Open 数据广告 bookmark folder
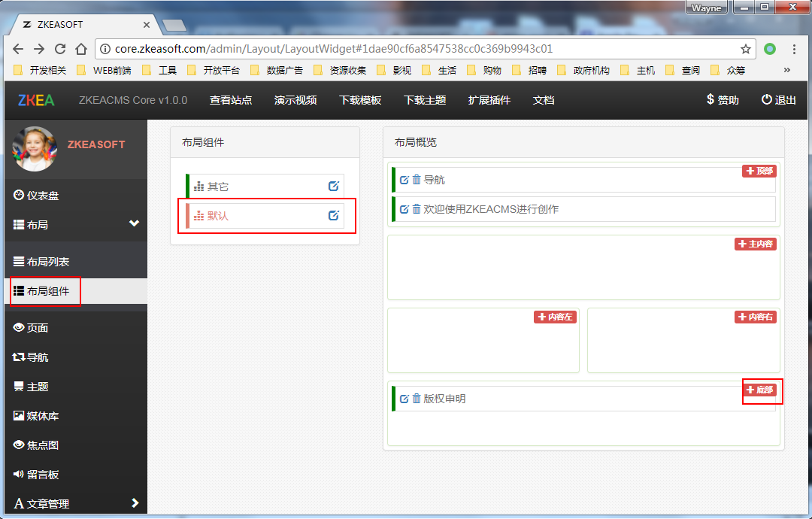 tap(277, 70)
